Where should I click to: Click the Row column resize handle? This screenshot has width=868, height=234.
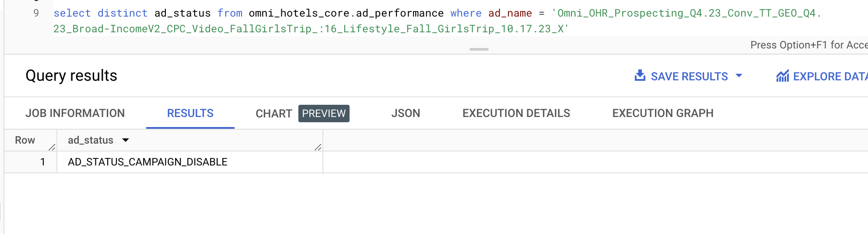pyautogui.click(x=52, y=148)
